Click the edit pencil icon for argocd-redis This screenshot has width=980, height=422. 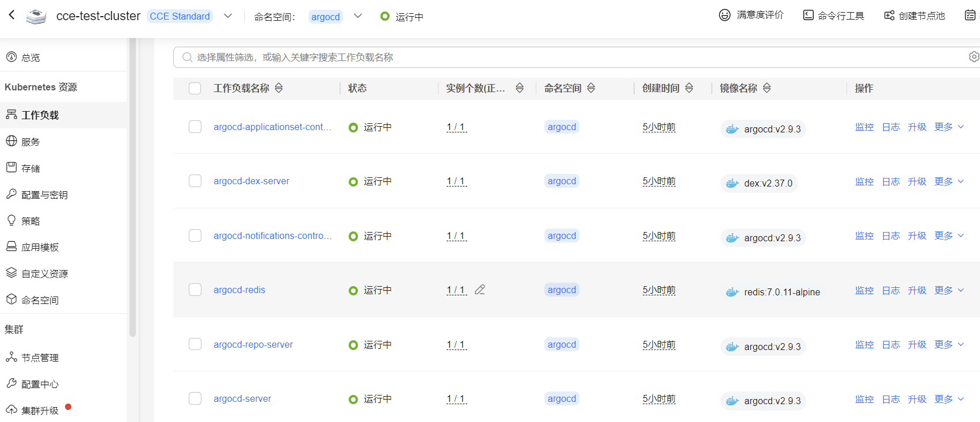(480, 290)
